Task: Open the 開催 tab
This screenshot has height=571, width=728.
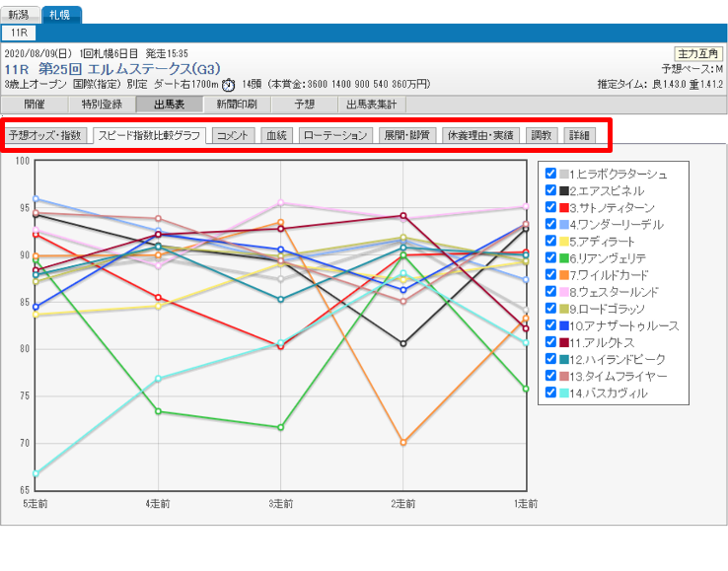Action: [35, 105]
